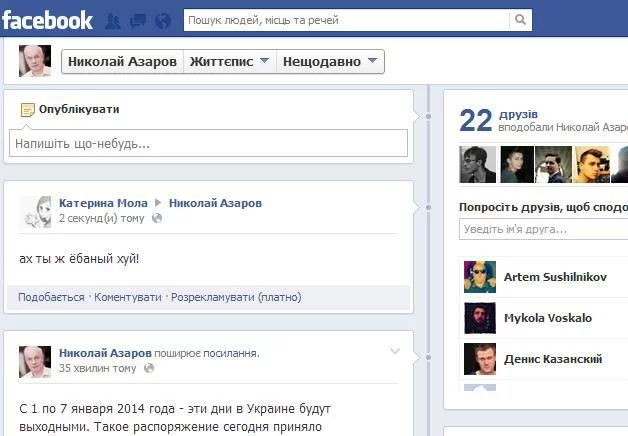
Task: Click inside the Facebook search field
Action: 346,20
